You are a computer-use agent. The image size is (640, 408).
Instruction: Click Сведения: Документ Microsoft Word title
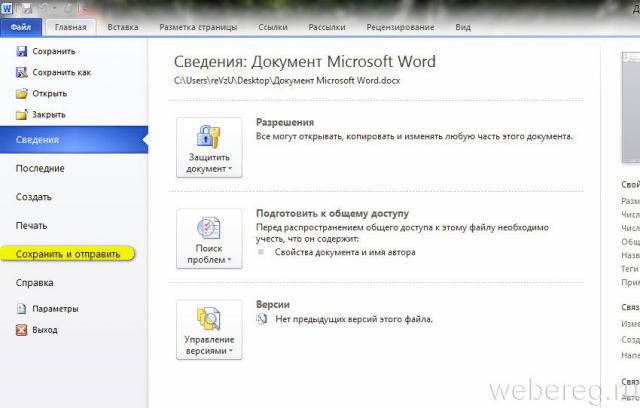304,62
